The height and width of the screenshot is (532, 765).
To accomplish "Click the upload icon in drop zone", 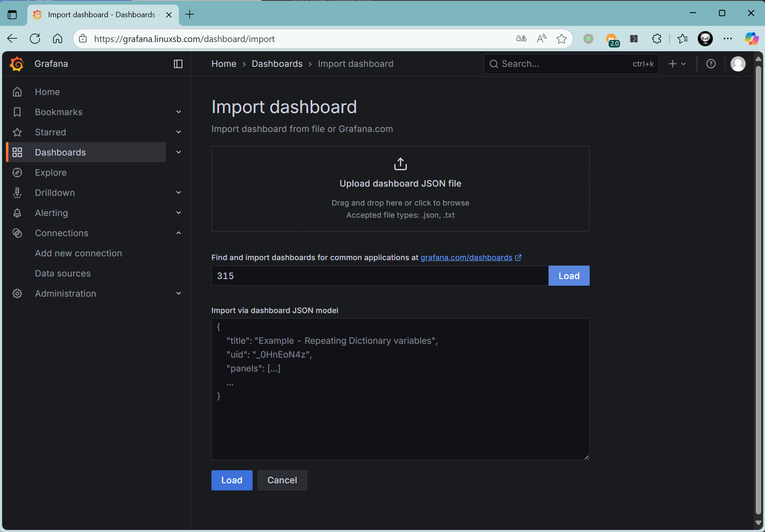I will [x=400, y=164].
